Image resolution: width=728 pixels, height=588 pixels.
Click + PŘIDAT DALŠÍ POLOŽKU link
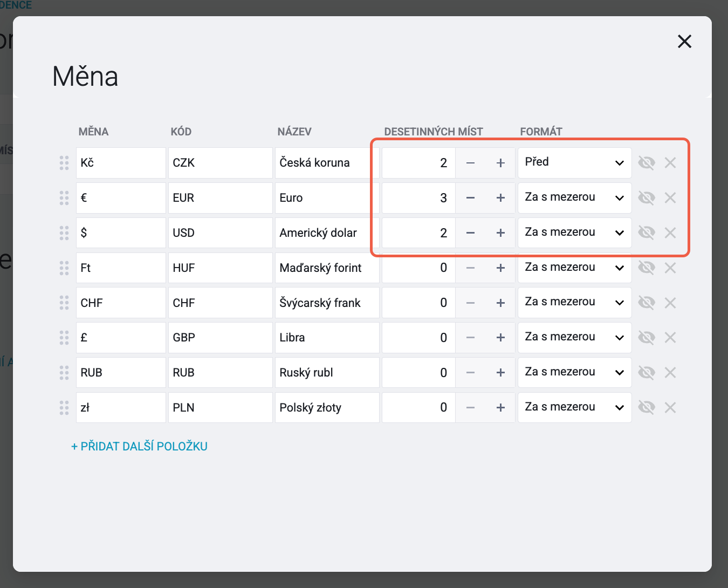click(x=139, y=446)
